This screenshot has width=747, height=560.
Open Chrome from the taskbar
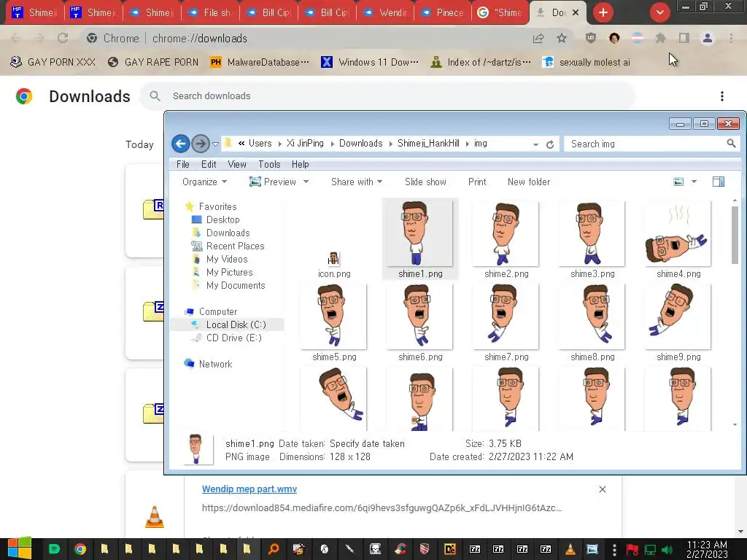(x=80, y=549)
